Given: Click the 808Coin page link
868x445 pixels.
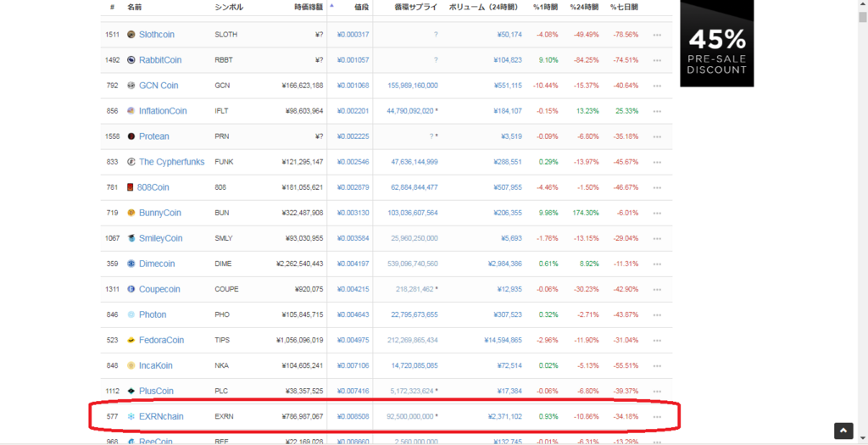Looking at the screenshot, I should [x=153, y=187].
